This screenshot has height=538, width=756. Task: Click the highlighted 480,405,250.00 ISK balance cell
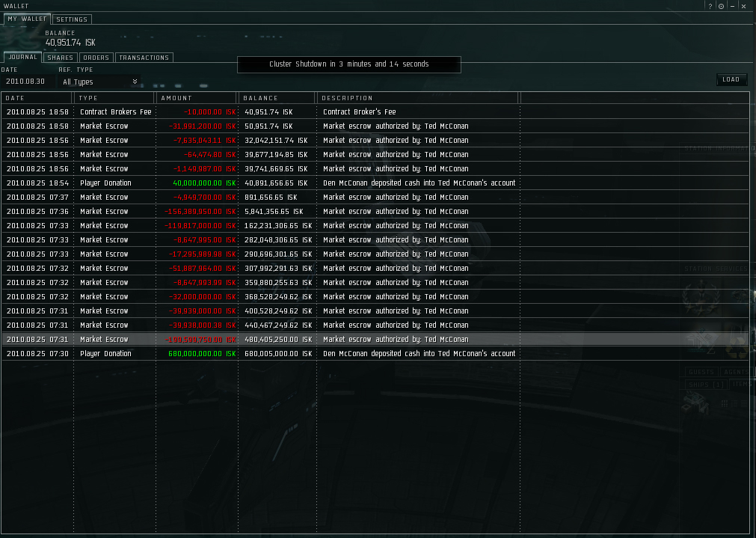click(x=278, y=340)
